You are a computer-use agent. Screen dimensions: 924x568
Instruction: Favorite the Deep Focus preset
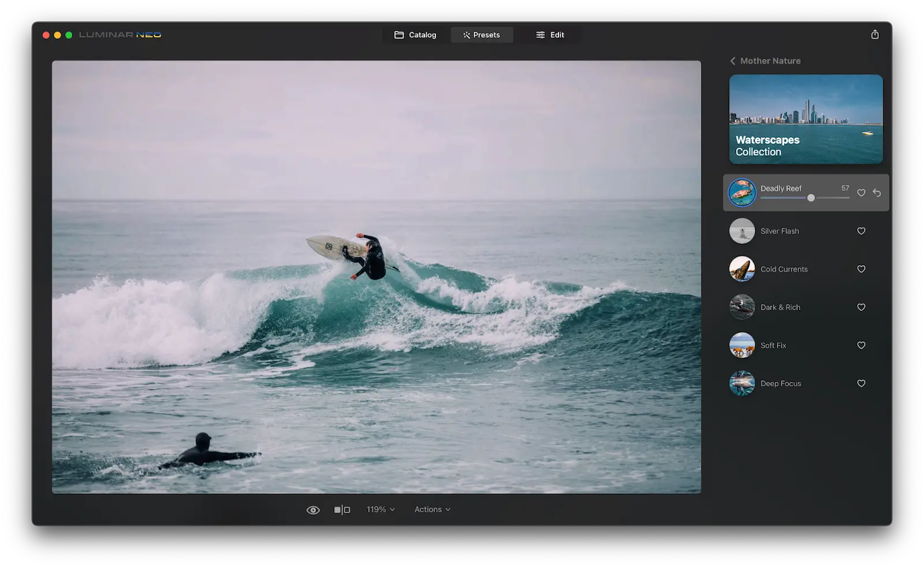point(861,383)
